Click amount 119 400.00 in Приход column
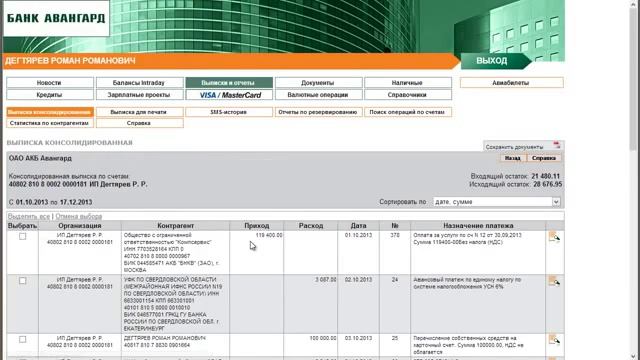This screenshot has width=640, height=360. 269,236
